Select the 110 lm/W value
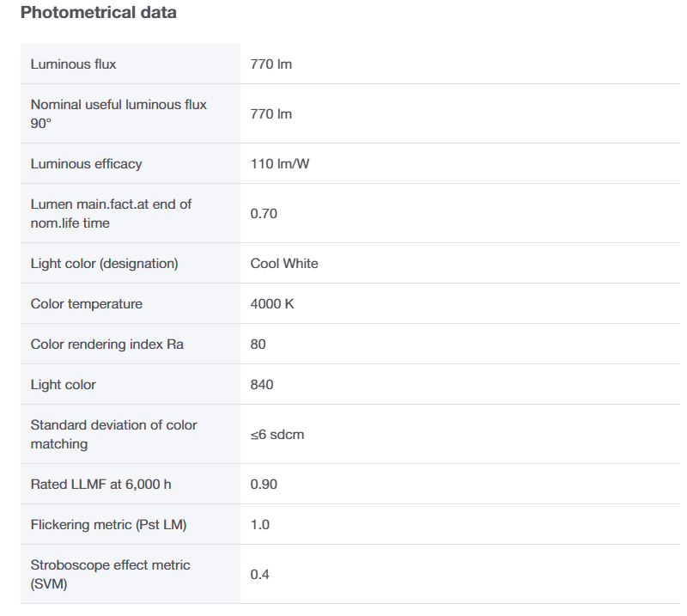The image size is (687, 616). click(280, 163)
